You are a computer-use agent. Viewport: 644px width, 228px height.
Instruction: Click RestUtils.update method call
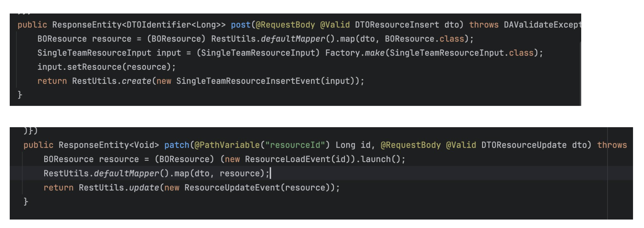[x=119, y=188]
